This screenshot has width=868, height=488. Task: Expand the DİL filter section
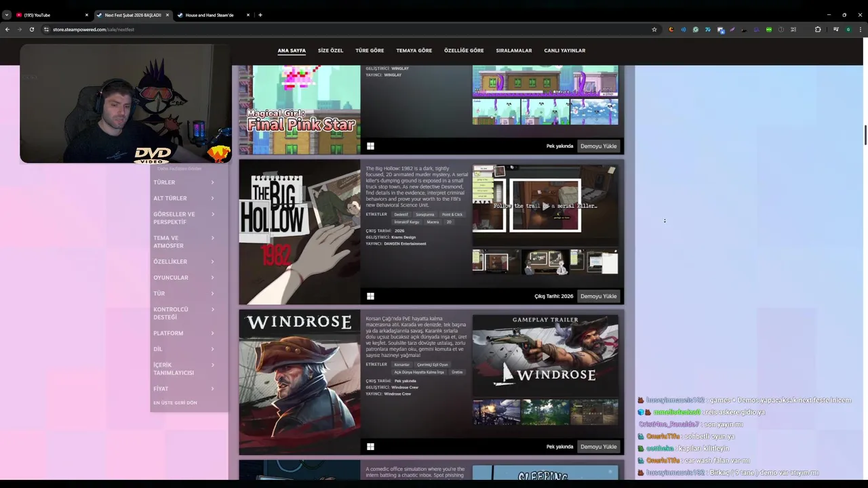click(x=184, y=349)
